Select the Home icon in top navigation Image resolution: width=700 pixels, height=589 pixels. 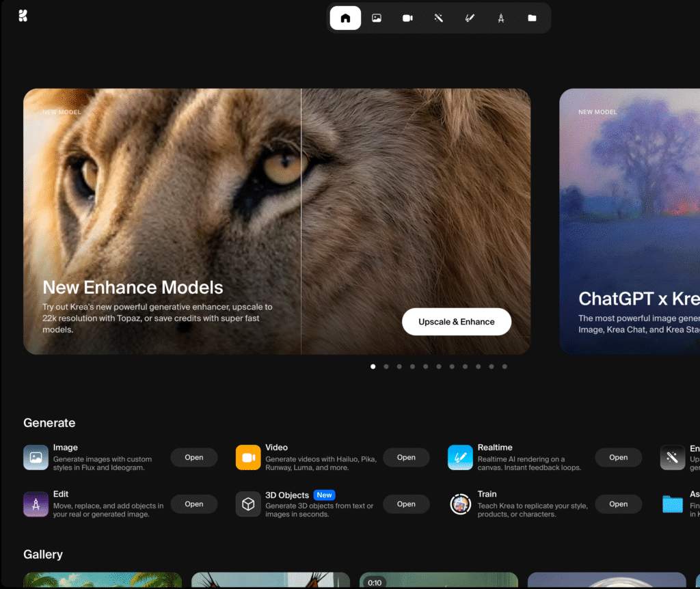(345, 18)
